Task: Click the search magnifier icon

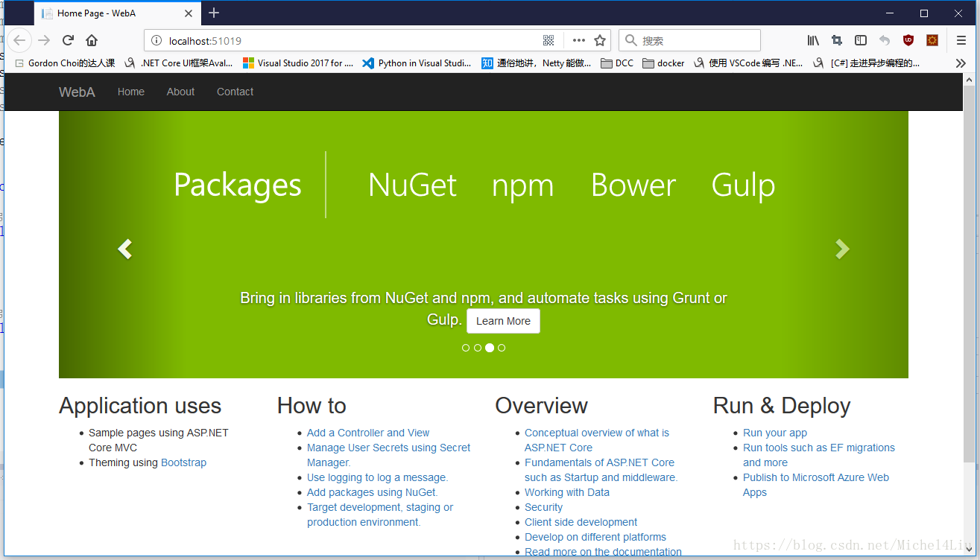Action: pos(631,40)
